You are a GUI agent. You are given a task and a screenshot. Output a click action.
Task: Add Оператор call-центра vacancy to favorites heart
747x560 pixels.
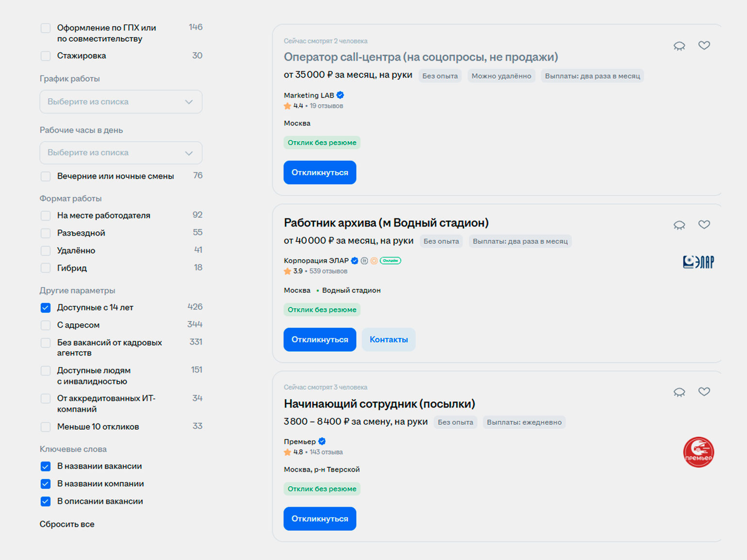704,46
